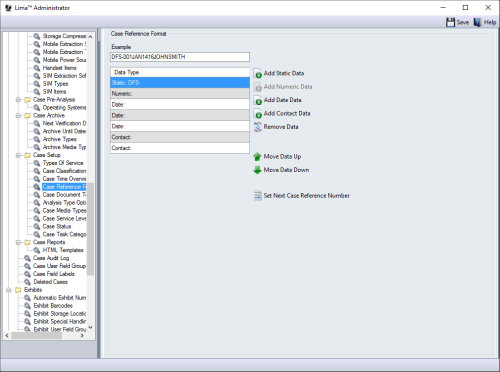Viewport: 500px width, 372px height.
Task: Click the Exhibits folder icon
Action: (18, 290)
